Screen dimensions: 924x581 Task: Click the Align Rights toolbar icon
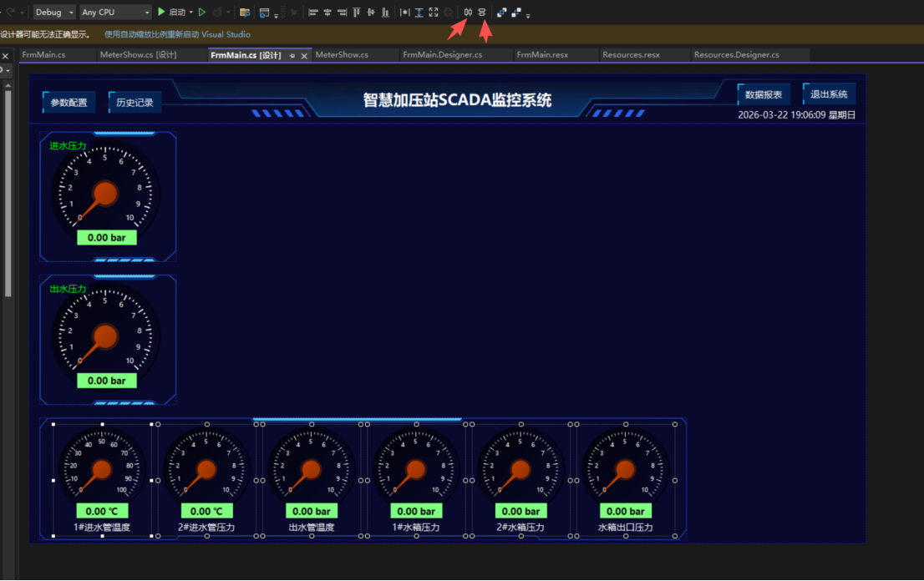coord(342,13)
